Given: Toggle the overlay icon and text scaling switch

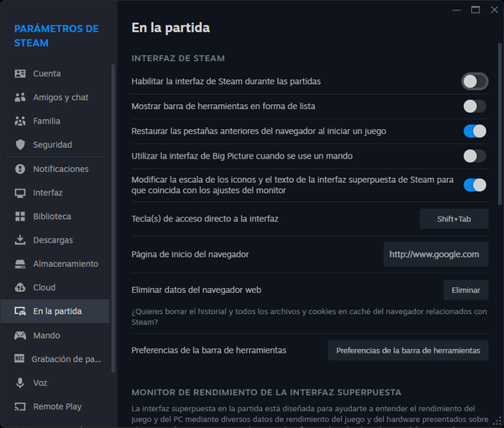Looking at the screenshot, I should click(474, 185).
